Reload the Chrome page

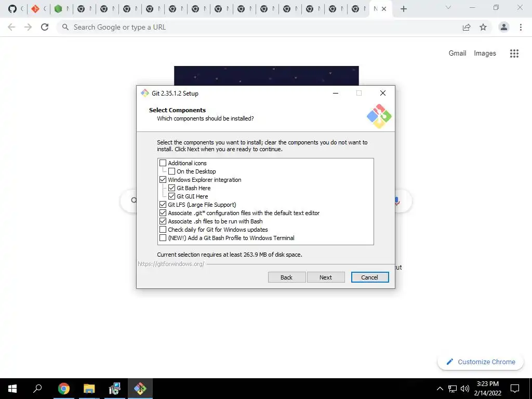tap(45, 27)
